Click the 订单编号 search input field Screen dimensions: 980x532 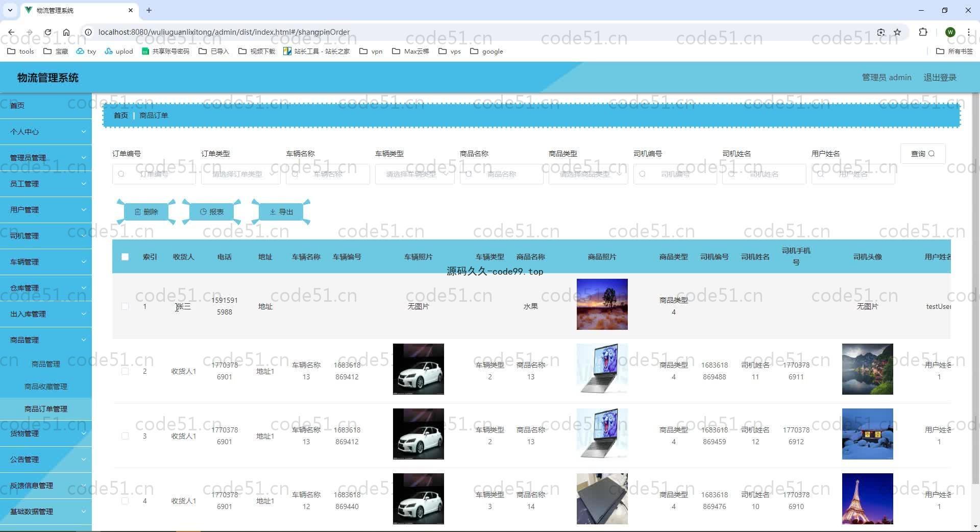154,174
